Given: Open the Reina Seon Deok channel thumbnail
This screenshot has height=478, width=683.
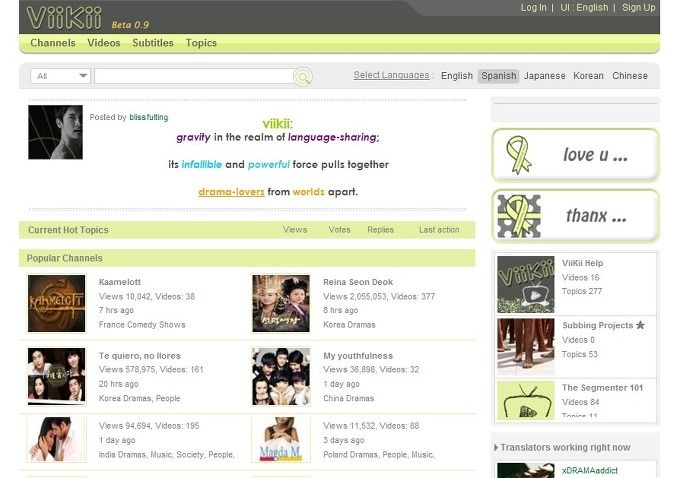Looking at the screenshot, I should (281, 303).
